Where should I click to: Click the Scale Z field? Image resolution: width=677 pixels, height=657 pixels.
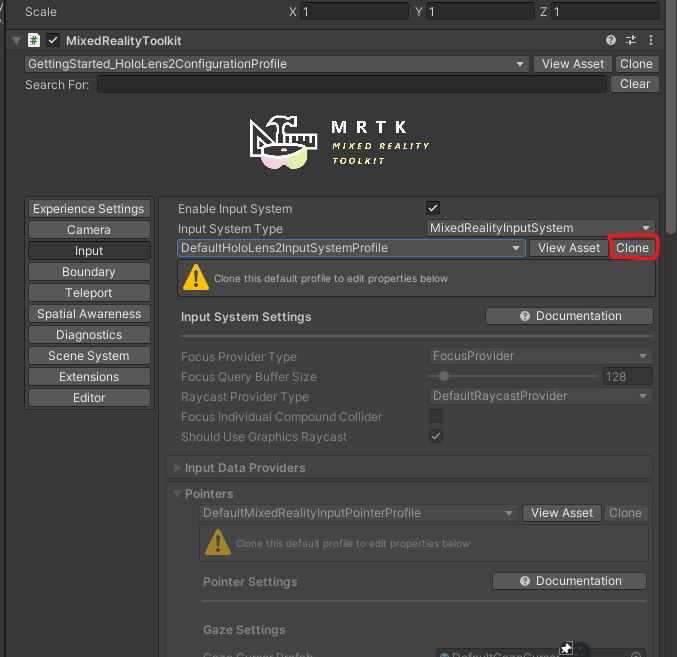click(605, 12)
